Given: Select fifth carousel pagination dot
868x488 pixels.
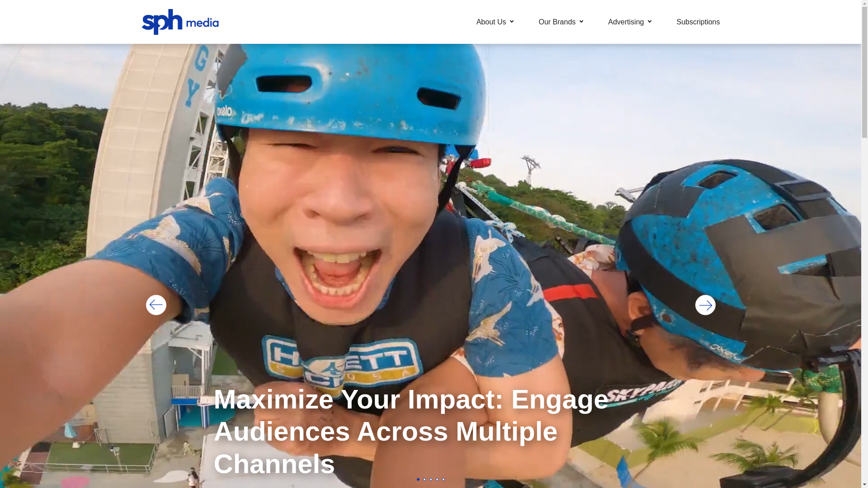Looking at the screenshot, I should coord(443,479).
